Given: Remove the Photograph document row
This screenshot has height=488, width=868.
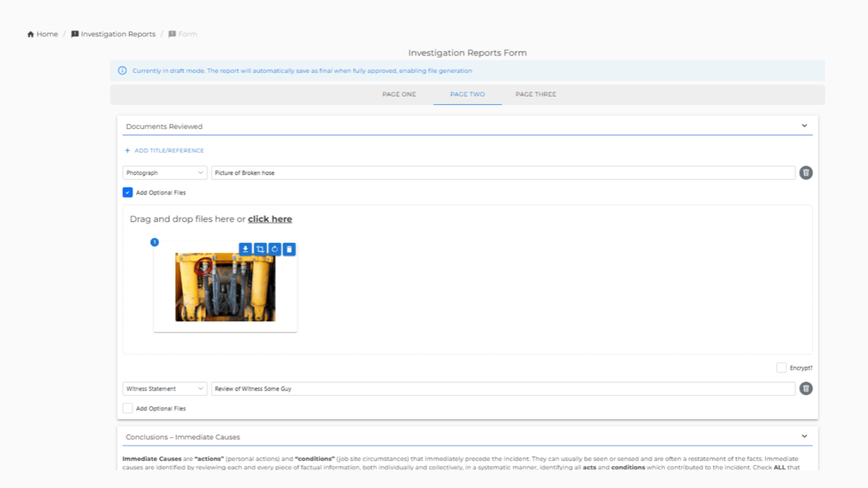Looking at the screenshot, I should tap(806, 172).
